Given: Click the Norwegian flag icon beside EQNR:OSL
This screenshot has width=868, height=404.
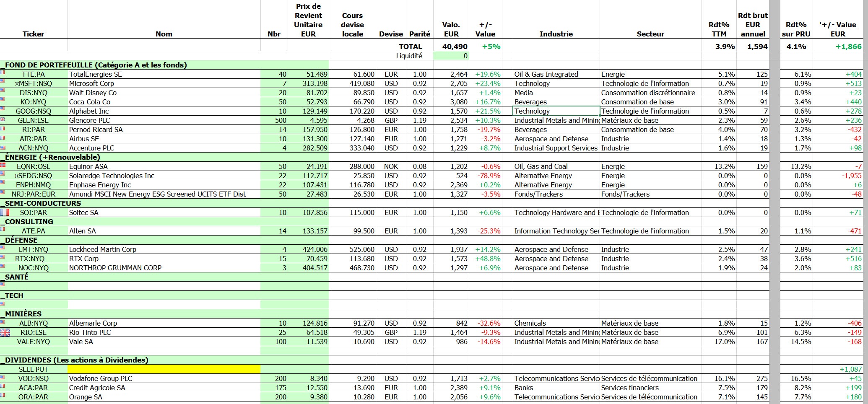Looking at the screenshot, I should click(3, 165).
